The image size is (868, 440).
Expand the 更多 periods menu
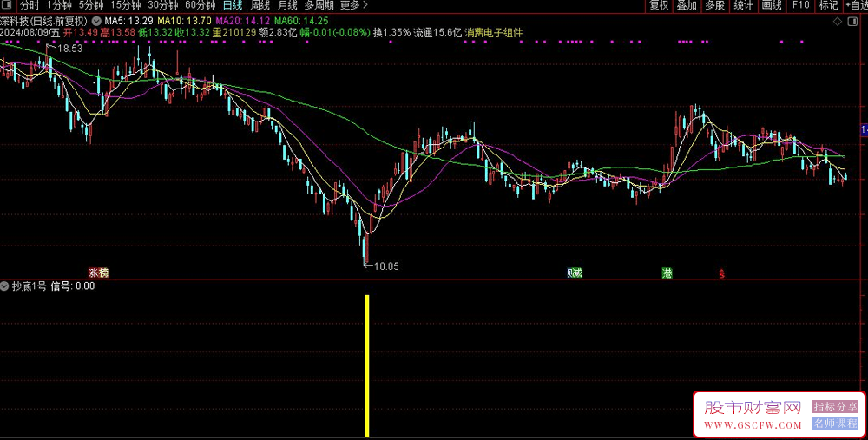pyautogui.click(x=353, y=5)
